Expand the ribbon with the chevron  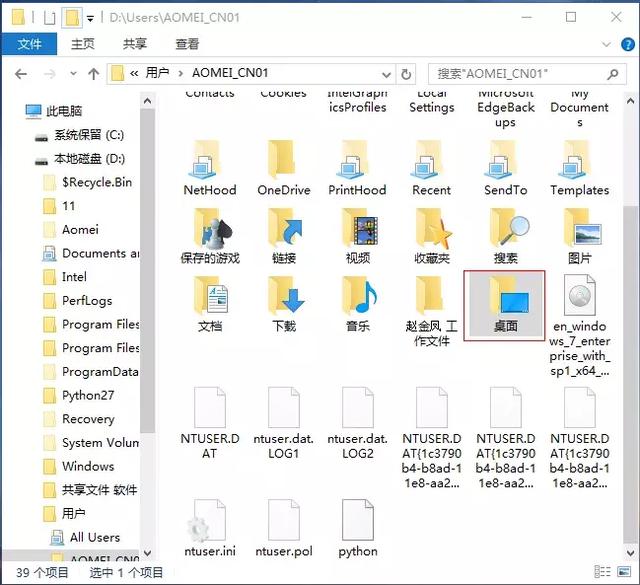pos(607,44)
